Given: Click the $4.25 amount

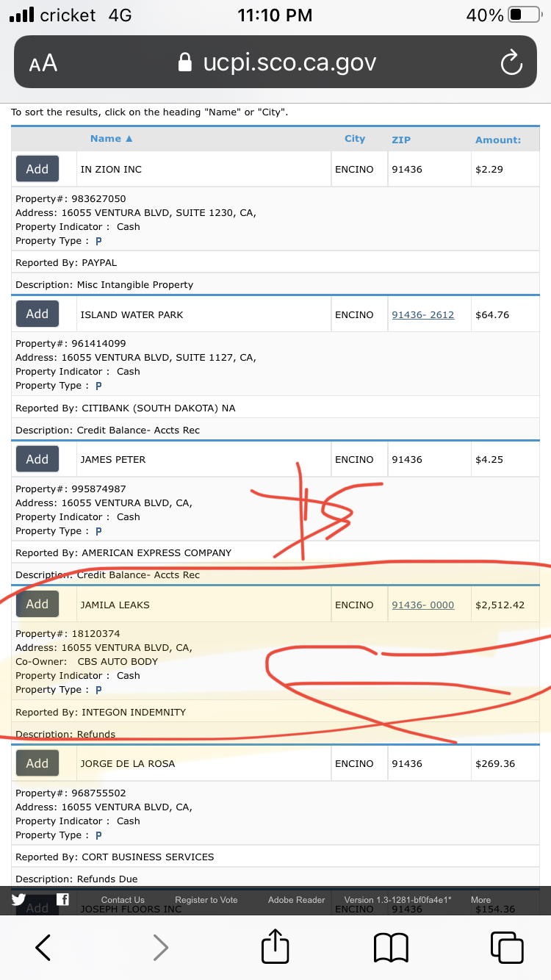Looking at the screenshot, I should pyautogui.click(x=489, y=460).
